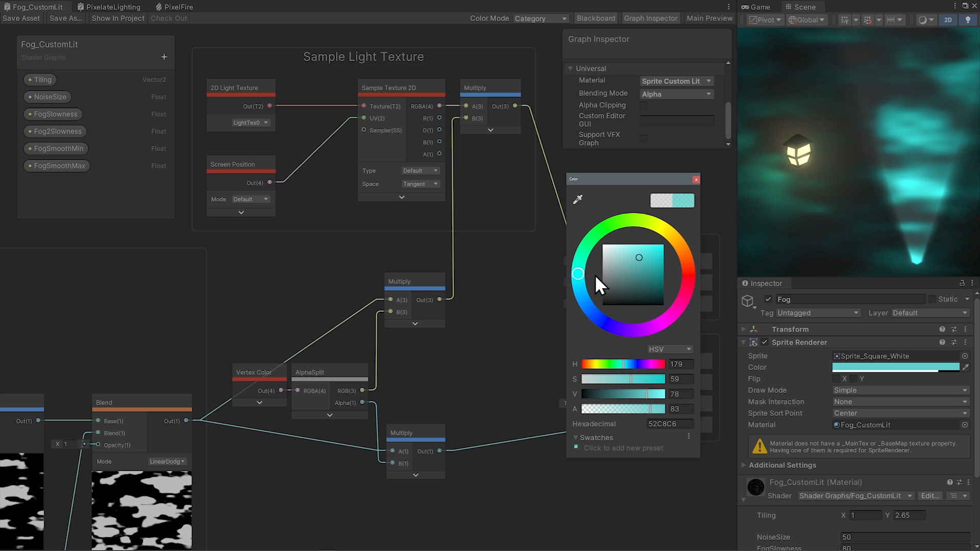Enable Flip Y checkbox
Screen dimensions: 980x551
(853, 379)
